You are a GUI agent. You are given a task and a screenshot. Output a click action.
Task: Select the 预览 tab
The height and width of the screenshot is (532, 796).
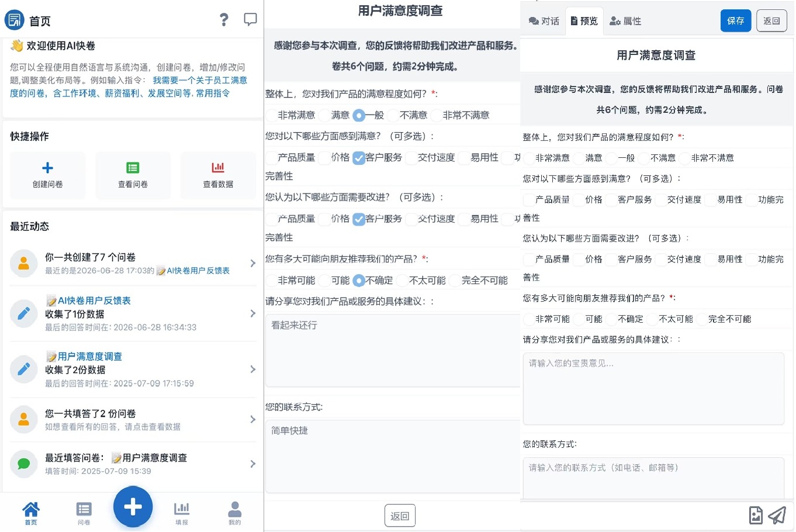pyautogui.click(x=584, y=21)
